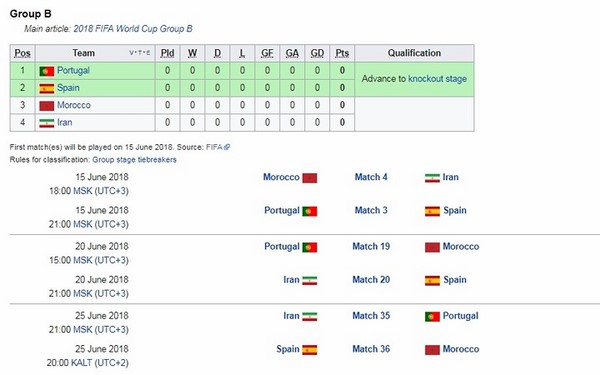600x375 pixels.
Task: Click Iran flag icon in Match 4 row
Action: point(432,178)
